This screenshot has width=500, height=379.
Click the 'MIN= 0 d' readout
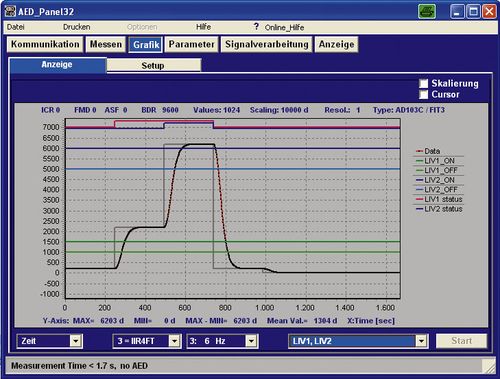click(155, 321)
